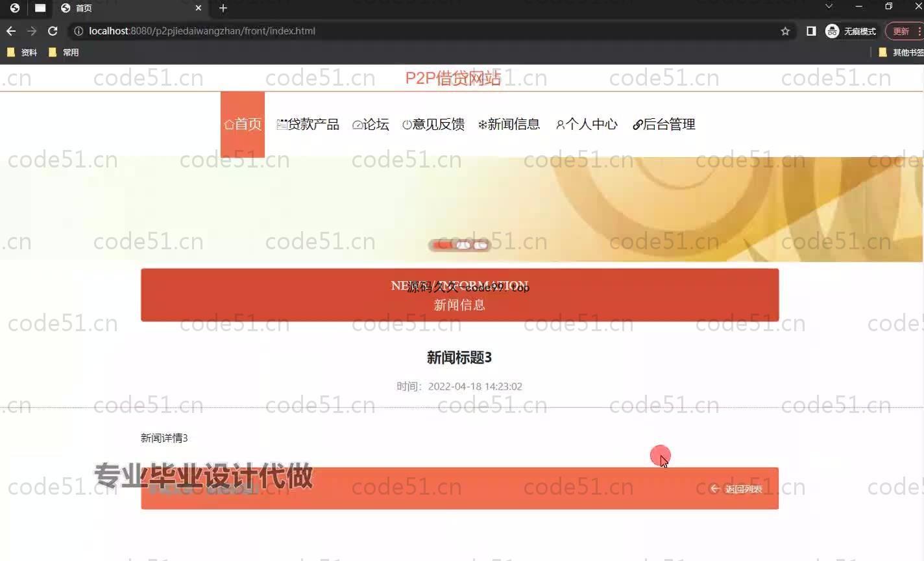924x561 pixels.
Task: Minimize the browser window
Action: click(859, 6)
